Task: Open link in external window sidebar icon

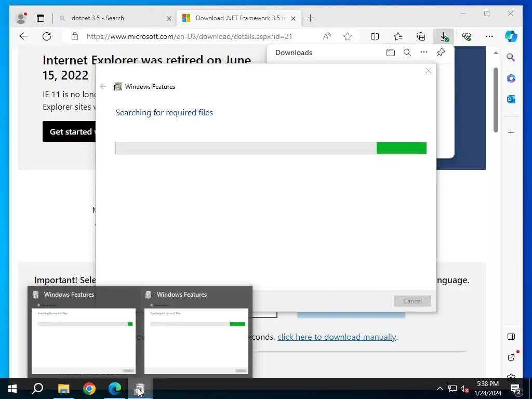Action: pyautogui.click(x=511, y=357)
